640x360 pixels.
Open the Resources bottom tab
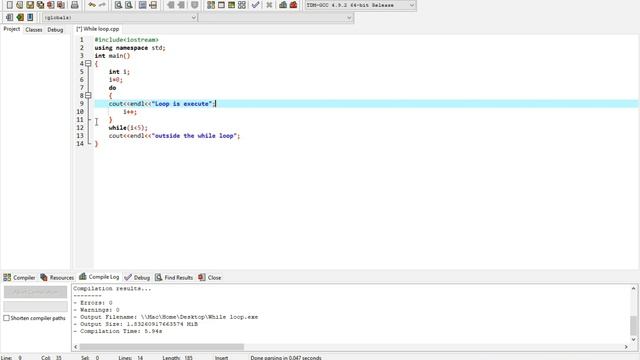coord(57,277)
